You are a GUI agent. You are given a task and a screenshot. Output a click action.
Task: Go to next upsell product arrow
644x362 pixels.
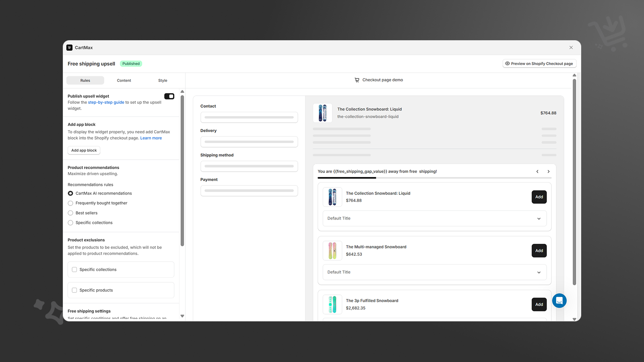[549, 171]
